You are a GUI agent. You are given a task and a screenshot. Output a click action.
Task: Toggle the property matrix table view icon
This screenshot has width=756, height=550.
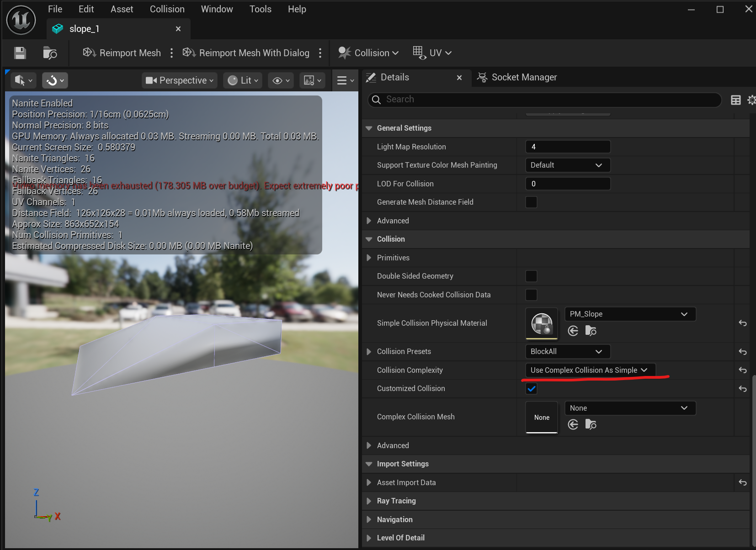(x=736, y=100)
